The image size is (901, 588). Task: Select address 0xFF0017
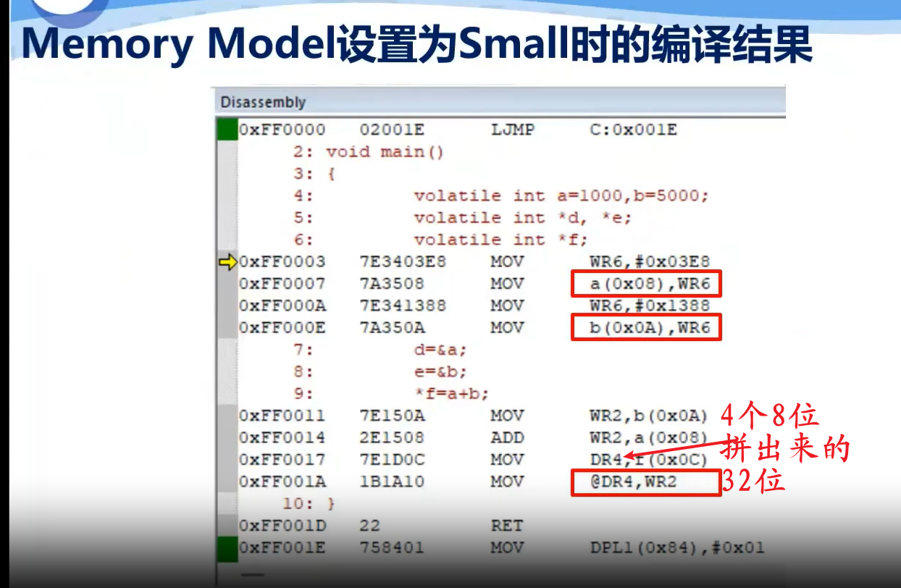point(282,460)
